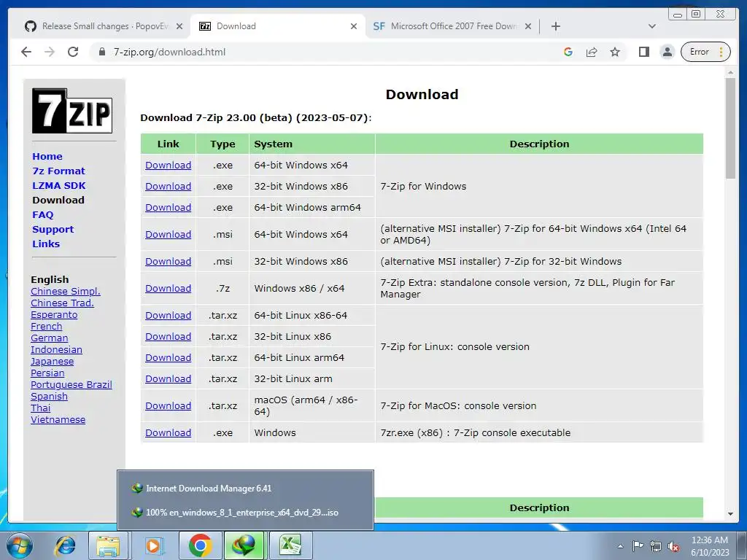This screenshot has height=560, width=747.
Task: Expand the tab search chevron
Action: pyautogui.click(x=652, y=26)
